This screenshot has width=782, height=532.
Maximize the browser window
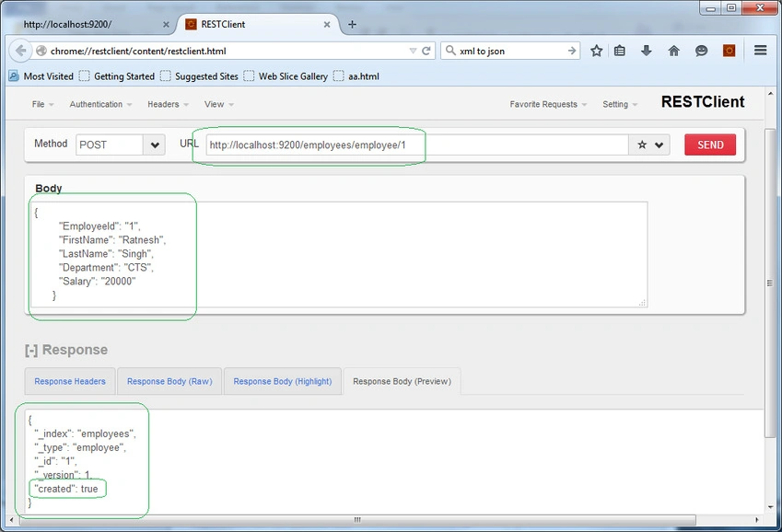click(x=731, y=8)
